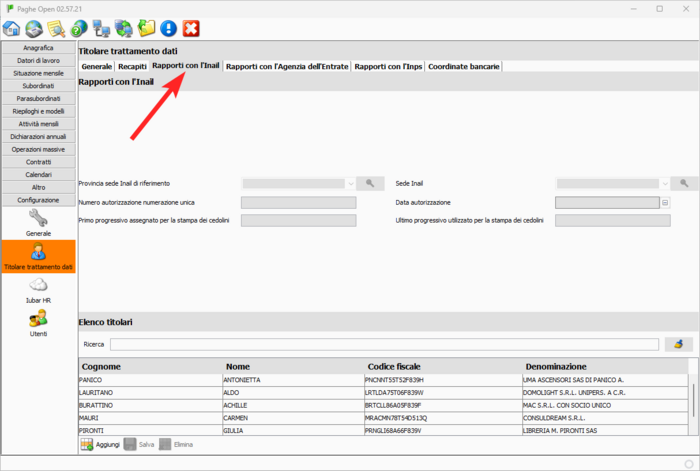Open the Utenti users icon
This screenshot has width=700, height=471.
click(38, 320)
